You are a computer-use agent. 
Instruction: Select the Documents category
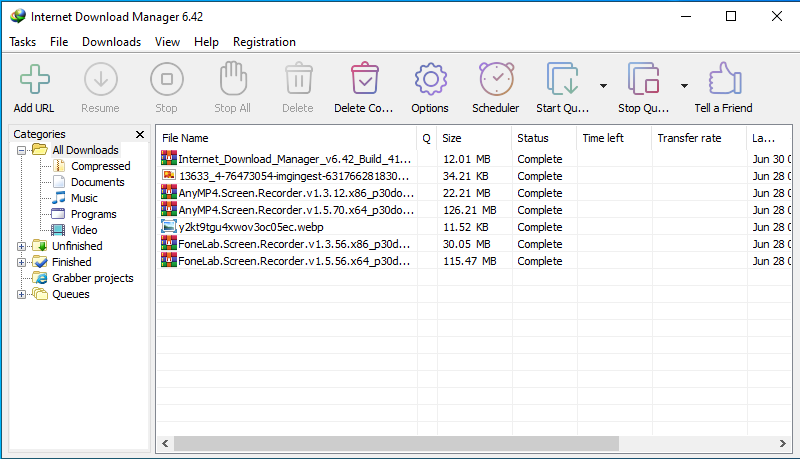pyautogui.click(x=97, y=182)
